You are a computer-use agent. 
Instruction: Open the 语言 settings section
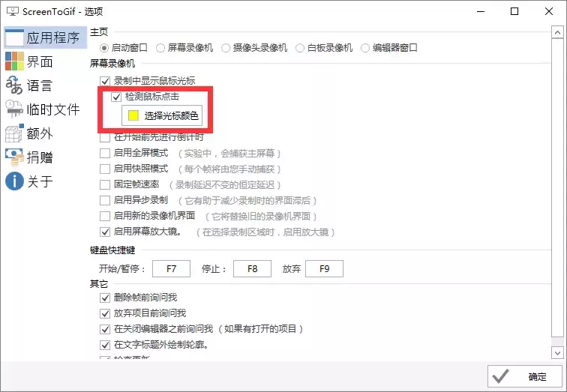click(x=30, y=85)
